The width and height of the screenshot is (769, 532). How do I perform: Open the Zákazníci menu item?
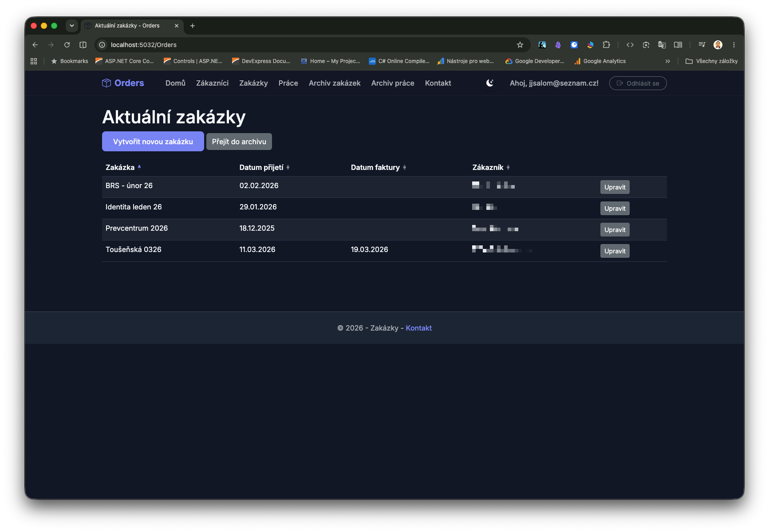click(213, 83)
